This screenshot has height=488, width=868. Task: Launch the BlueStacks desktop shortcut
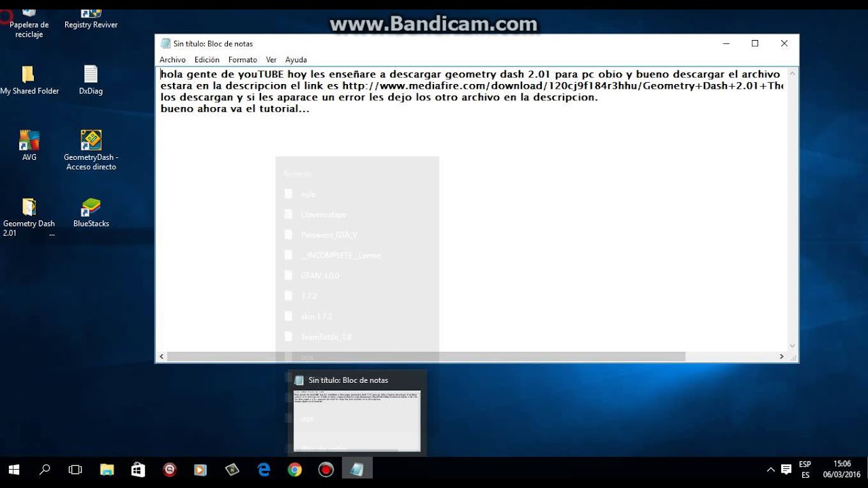tap(91, 212)
